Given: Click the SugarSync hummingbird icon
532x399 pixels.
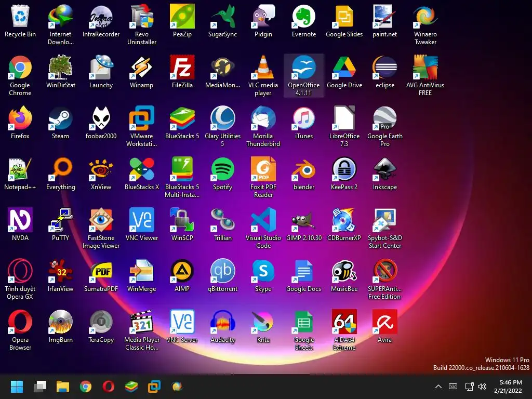Looking at the screenshot, I should tap(222, 17).
